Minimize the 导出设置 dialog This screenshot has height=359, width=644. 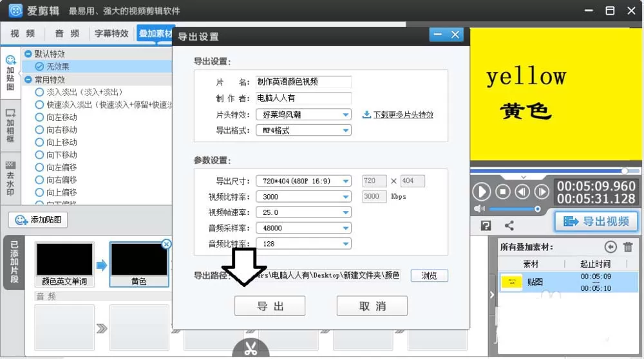pos(438,35)
